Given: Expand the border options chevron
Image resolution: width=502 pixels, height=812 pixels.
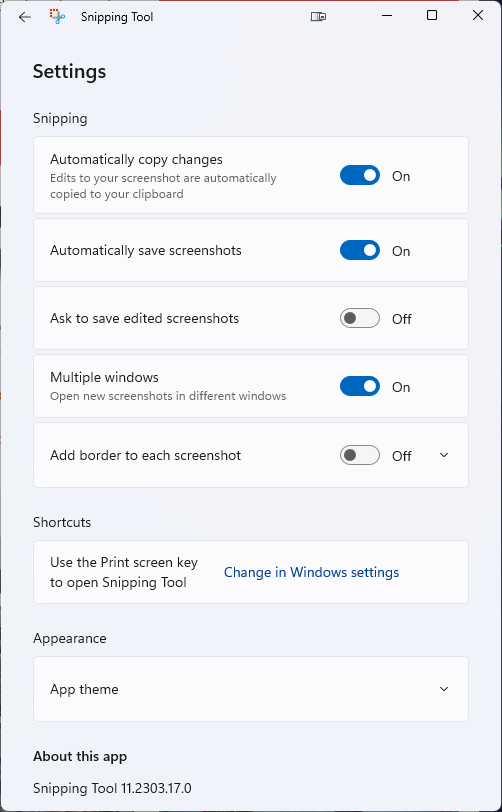Looking at the screenshot, I should click(443, 455).
